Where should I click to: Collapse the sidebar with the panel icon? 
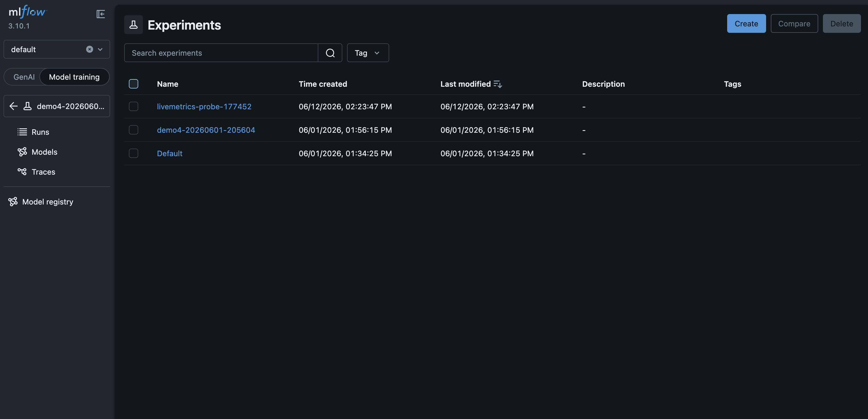(100, 14)
